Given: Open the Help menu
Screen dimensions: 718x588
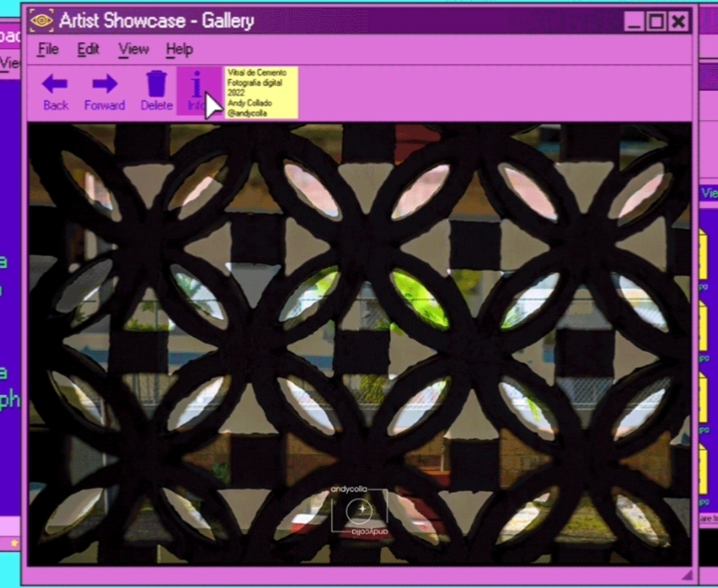Looking at the screenshot, I should click(179, 49).
